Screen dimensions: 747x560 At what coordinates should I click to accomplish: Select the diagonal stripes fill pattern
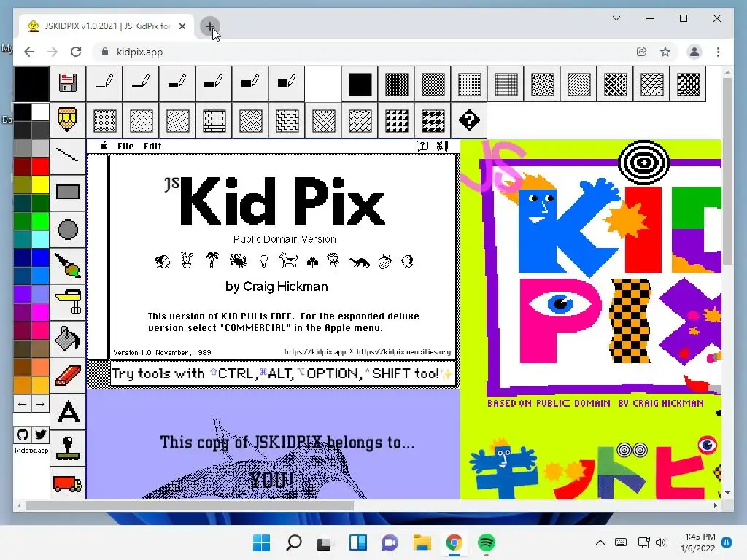click(578, 85)
